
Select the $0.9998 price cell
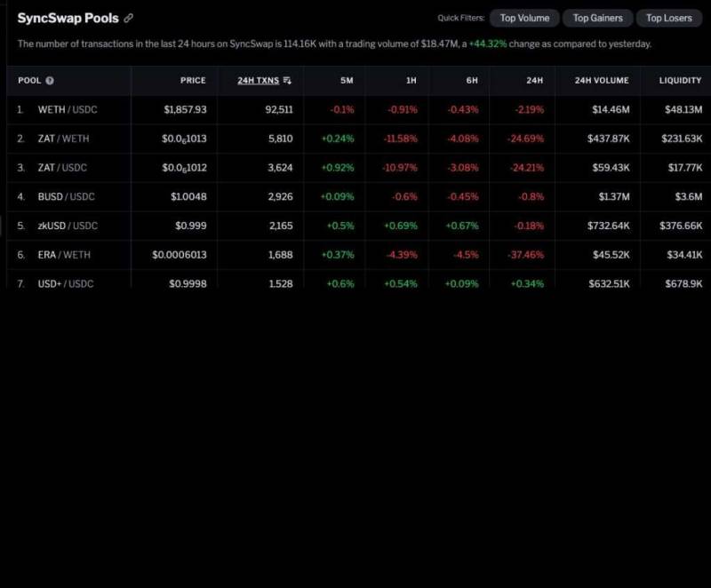click(188, 283)
